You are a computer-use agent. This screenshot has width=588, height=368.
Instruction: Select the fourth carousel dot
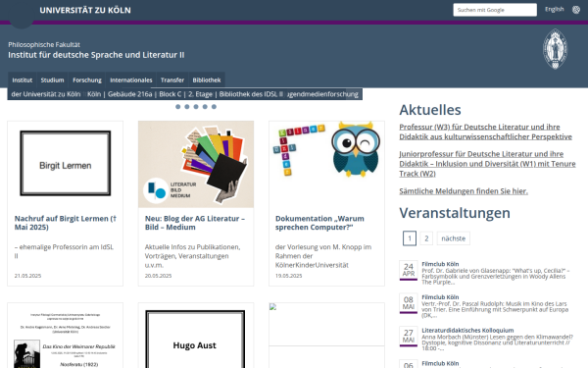point(205,107)
